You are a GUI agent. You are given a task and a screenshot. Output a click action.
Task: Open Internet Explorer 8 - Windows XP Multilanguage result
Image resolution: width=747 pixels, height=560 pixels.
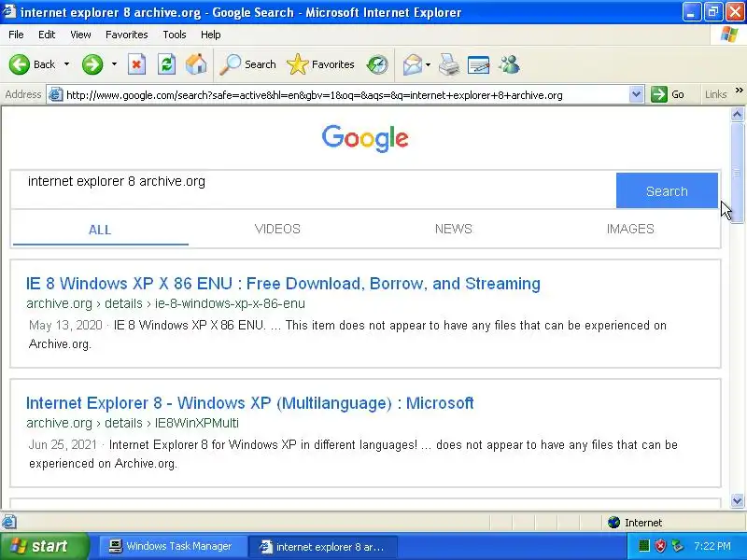249,403
